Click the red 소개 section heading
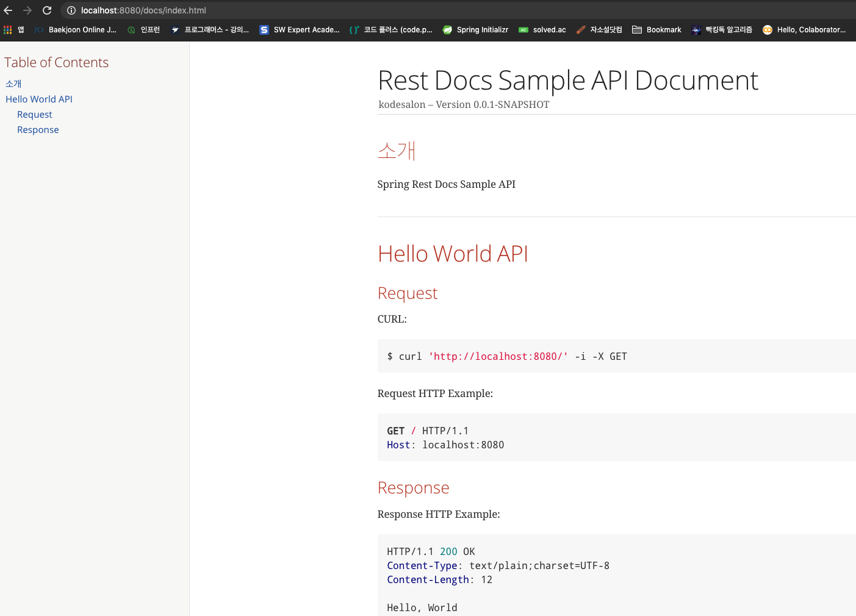Viewport: 856px width, 616px height. pos(397,150)
